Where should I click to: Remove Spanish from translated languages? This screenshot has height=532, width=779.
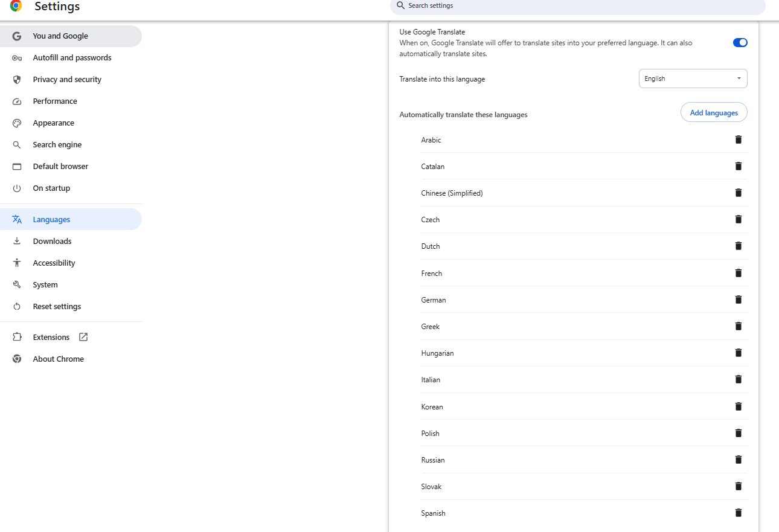coord(738,513)
